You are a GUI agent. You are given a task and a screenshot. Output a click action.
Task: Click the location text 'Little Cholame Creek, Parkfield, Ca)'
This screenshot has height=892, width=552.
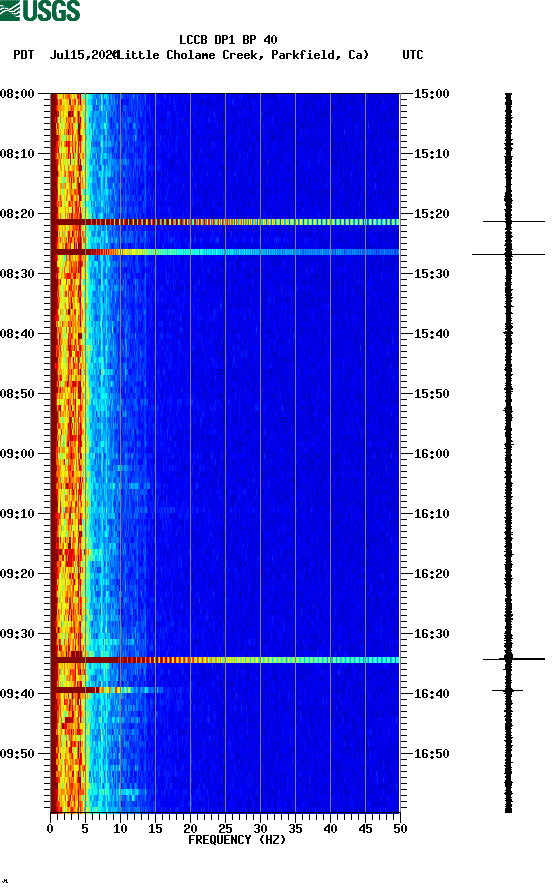point(243,55)
